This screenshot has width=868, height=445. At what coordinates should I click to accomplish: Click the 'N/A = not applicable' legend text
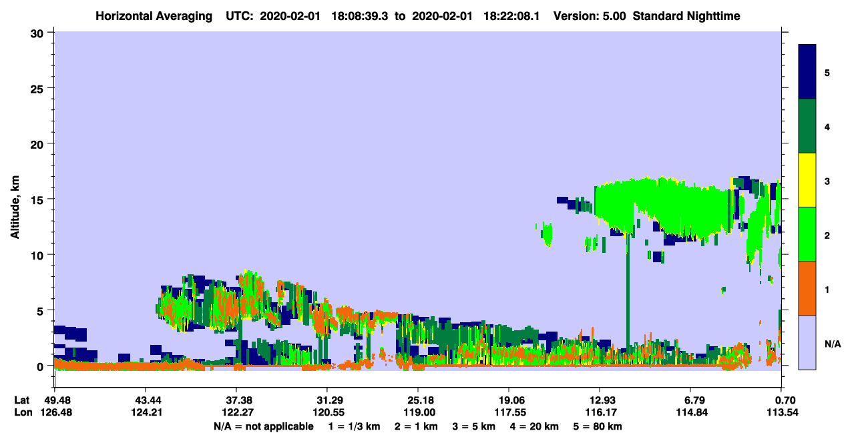[263, 426]
